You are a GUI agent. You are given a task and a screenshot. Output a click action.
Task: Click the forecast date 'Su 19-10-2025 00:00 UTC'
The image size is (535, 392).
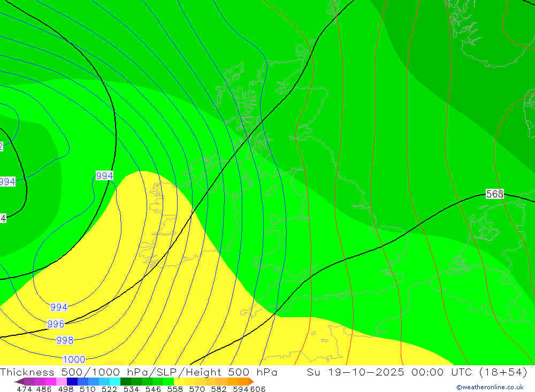(x=389, y=372)
